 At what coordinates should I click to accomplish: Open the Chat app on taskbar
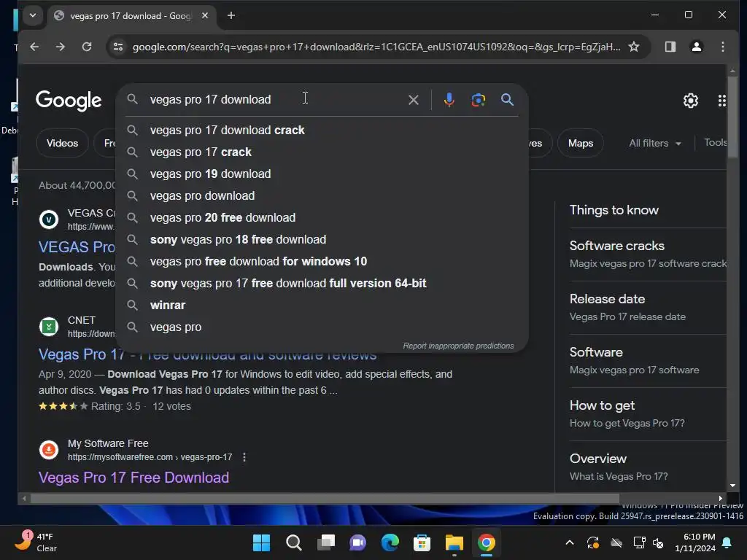coord(357,542)
